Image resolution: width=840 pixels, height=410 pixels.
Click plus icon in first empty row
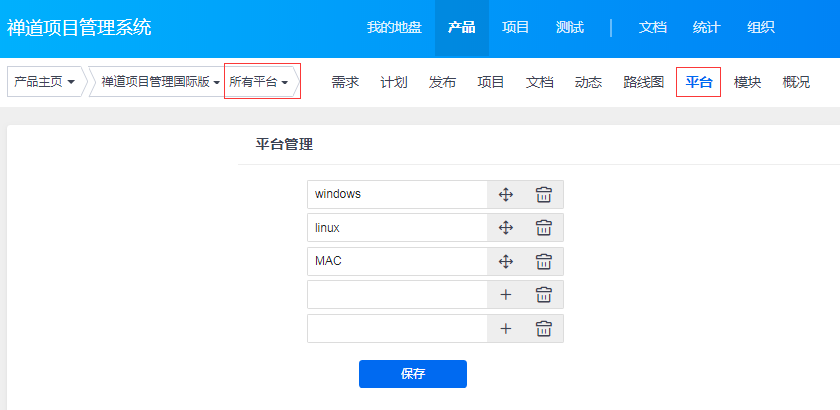506,295
